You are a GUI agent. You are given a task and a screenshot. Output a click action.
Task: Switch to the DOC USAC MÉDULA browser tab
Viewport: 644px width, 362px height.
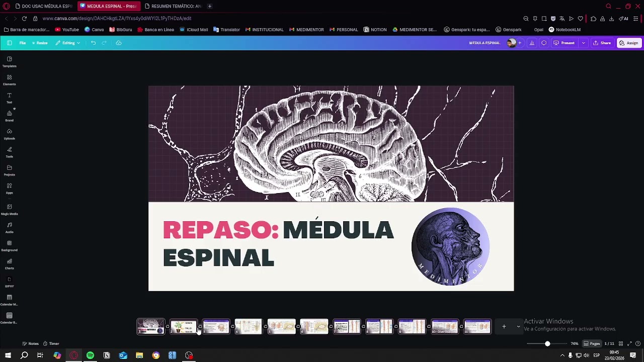pos(43,6)
